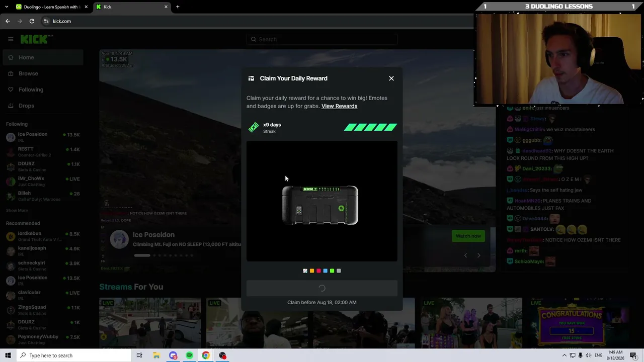Open Following in Kick sidebar
The height and width of the screenshot is (362, 644).
point(42,89)
